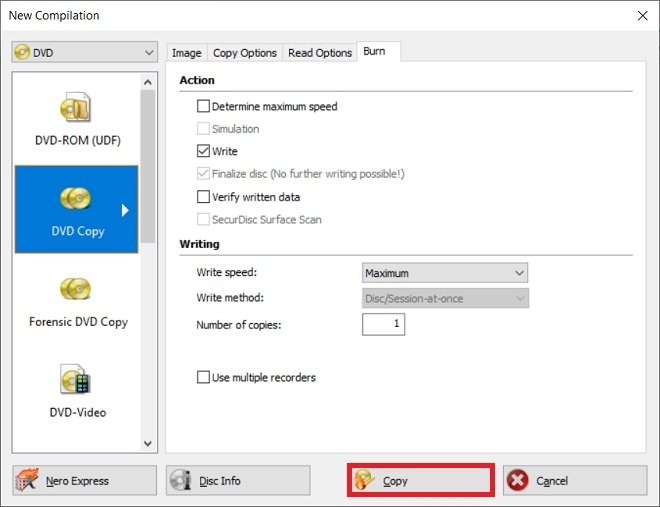Switch to the Copy Options tab

click(x=245, y=53)
